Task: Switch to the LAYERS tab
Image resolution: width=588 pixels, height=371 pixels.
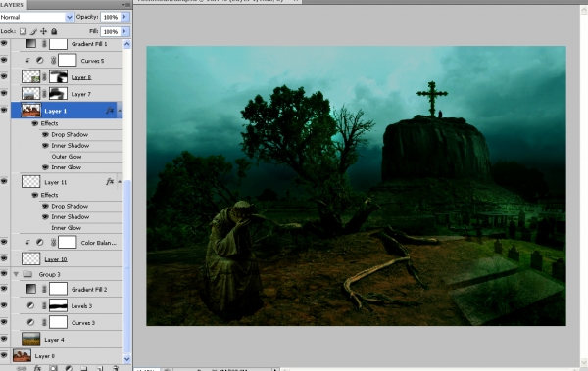Action: pyautogui.click(x=12, y=5)
